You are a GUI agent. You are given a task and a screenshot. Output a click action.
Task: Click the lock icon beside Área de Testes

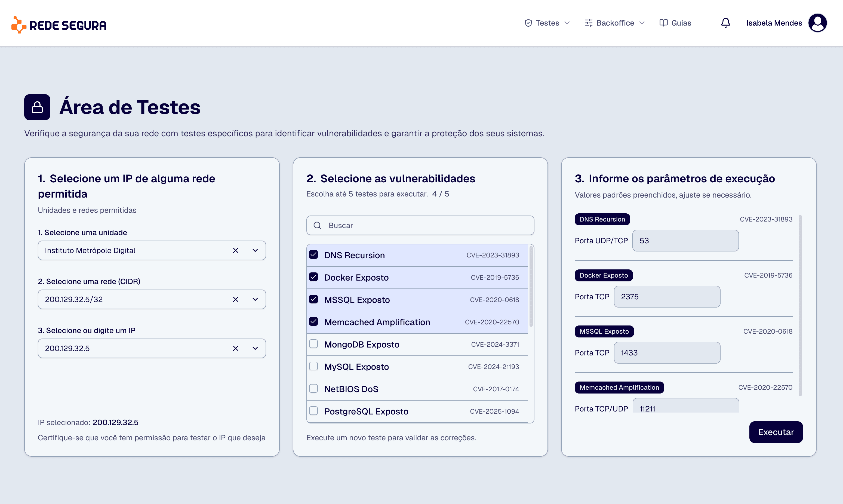pyautogui.click(x=37, y=107)
